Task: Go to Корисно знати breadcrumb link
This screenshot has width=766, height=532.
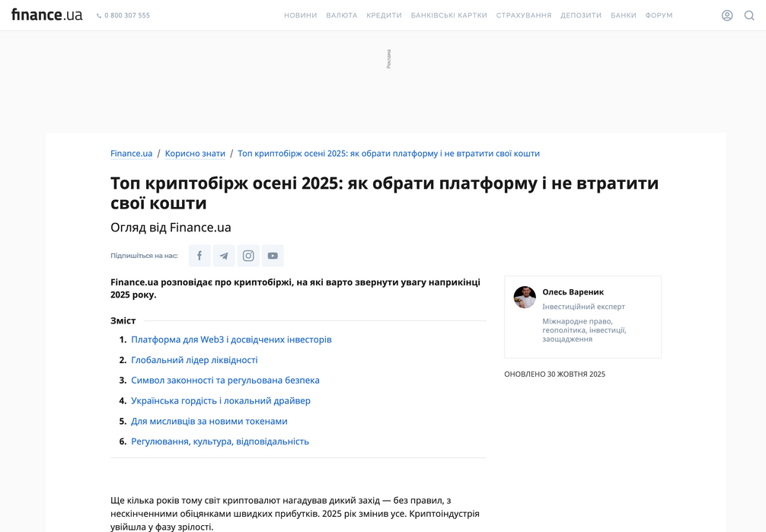Action: click(x=195, y=154)
